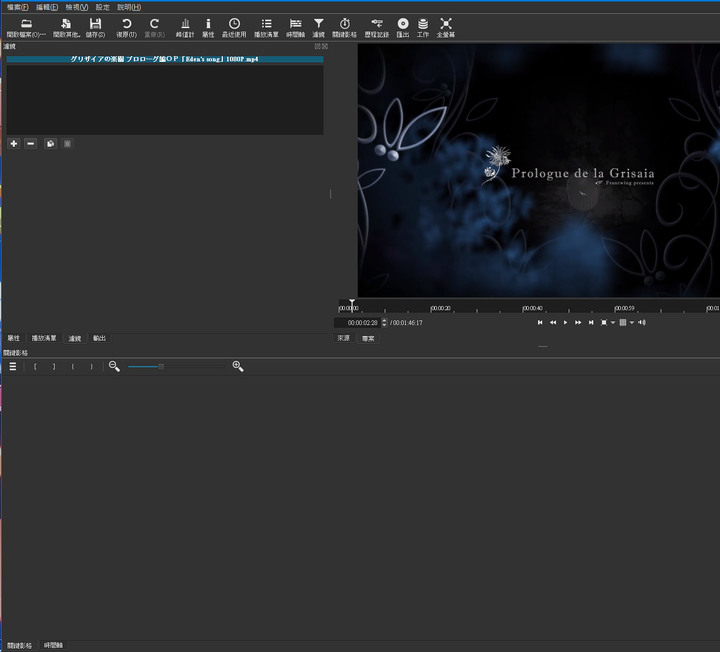This screenshot has width=720, height=652.
Task: Open the Recent (最近使用) clock icon
Action: pos(234,28)
